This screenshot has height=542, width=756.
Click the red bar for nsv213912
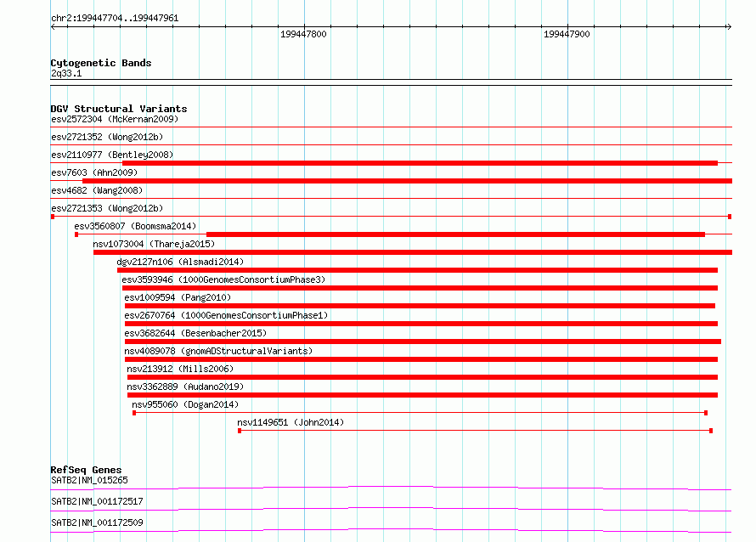(x=422, y=377)
